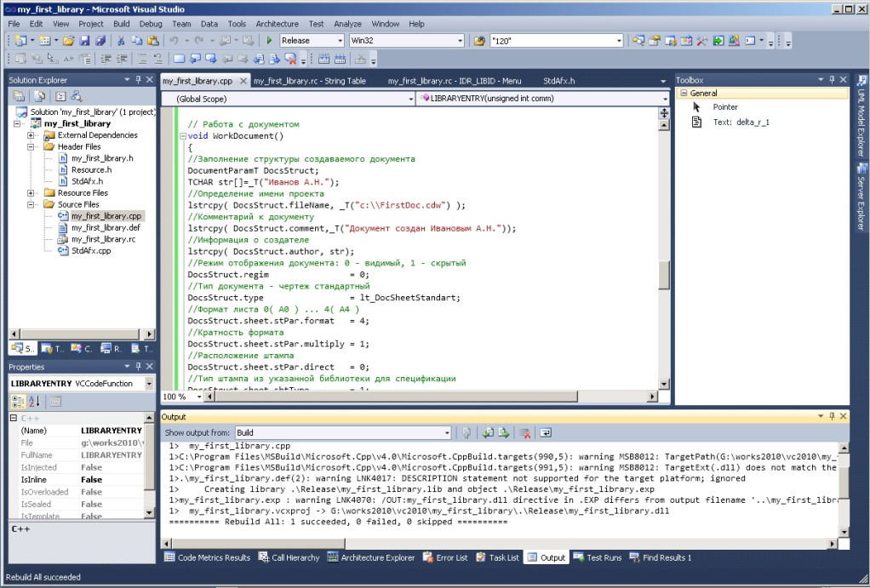The width and height of the screenshot is (870, 588).
Task: Click the green Start Debugging arrow
Action: [269, 41]
